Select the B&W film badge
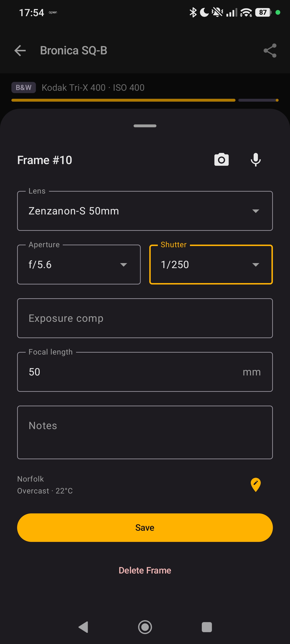Image resolution: width=290 pixels, height=644 pixels. point(24,87)
